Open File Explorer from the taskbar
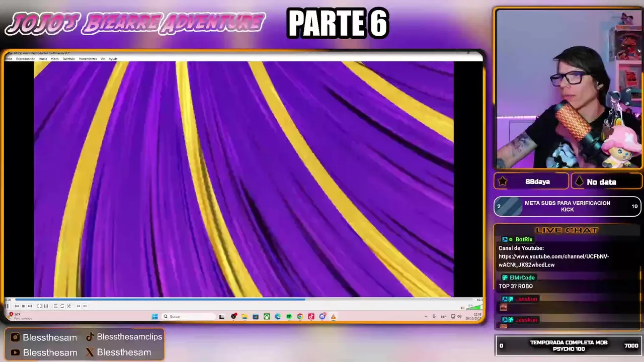The width and height of the screenshot is (644, 362). [x=244, y=316]
